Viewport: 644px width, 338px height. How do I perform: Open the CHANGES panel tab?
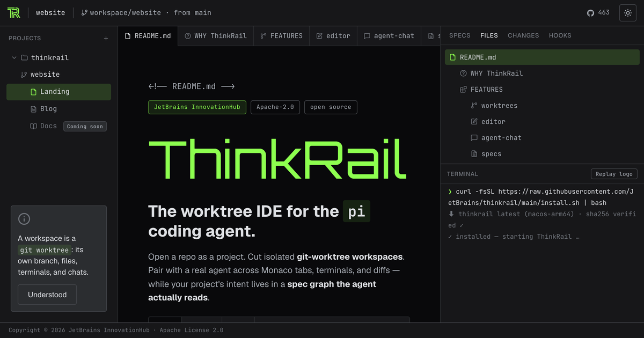pos(523,35)
